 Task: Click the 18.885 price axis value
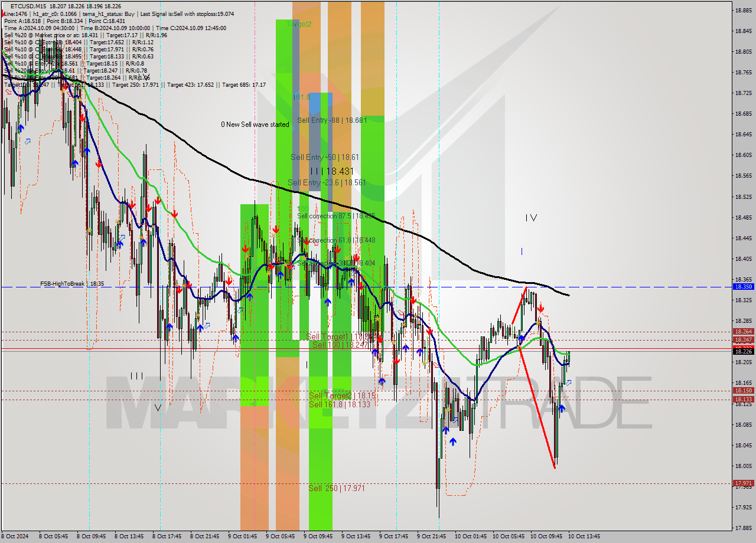743,10
